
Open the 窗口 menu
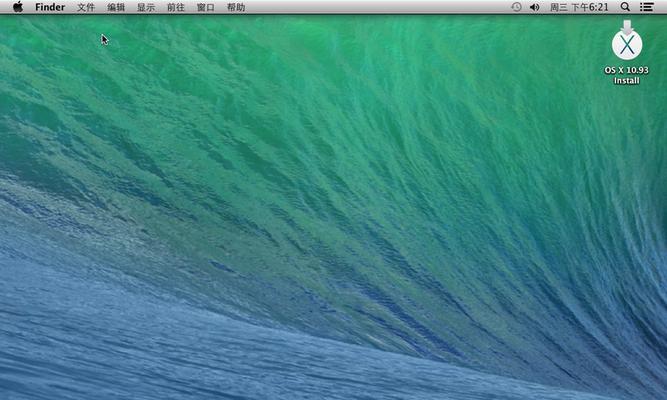point(205,7)
